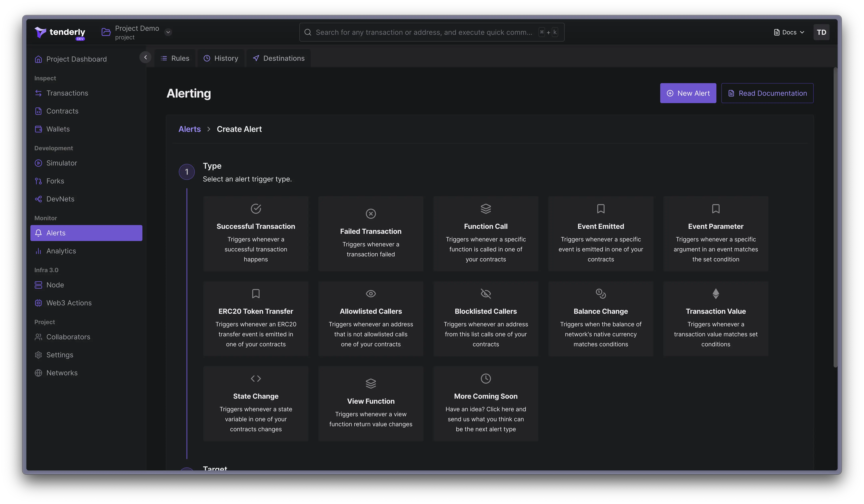864x504 pixels.
Task: Focus the transaction search field
Action: (x=432, y=32)
